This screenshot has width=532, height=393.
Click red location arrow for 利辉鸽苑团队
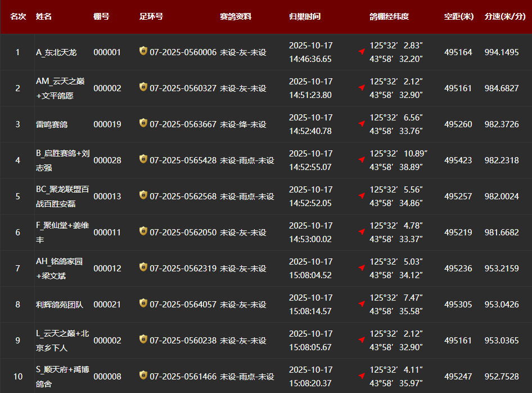pyautogui.click(x=362, y=304)
